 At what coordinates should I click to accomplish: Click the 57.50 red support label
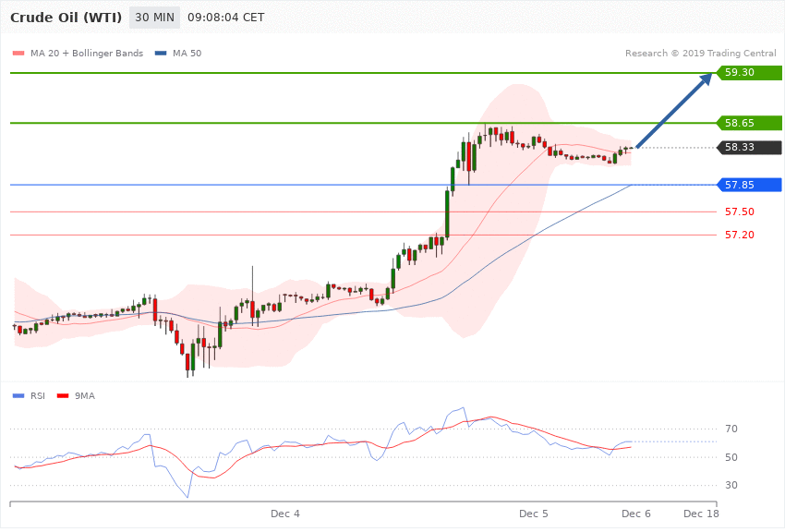coord(740,212)
